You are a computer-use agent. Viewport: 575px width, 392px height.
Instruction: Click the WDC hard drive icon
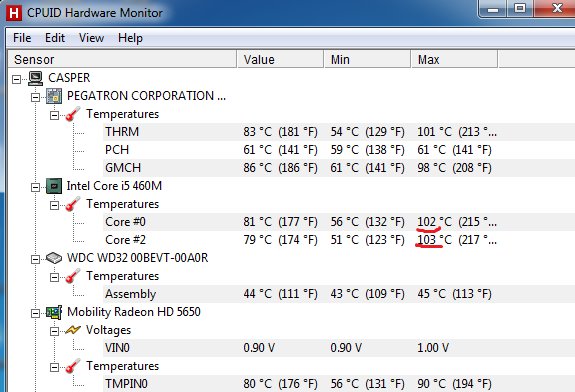tap(54, 258)
